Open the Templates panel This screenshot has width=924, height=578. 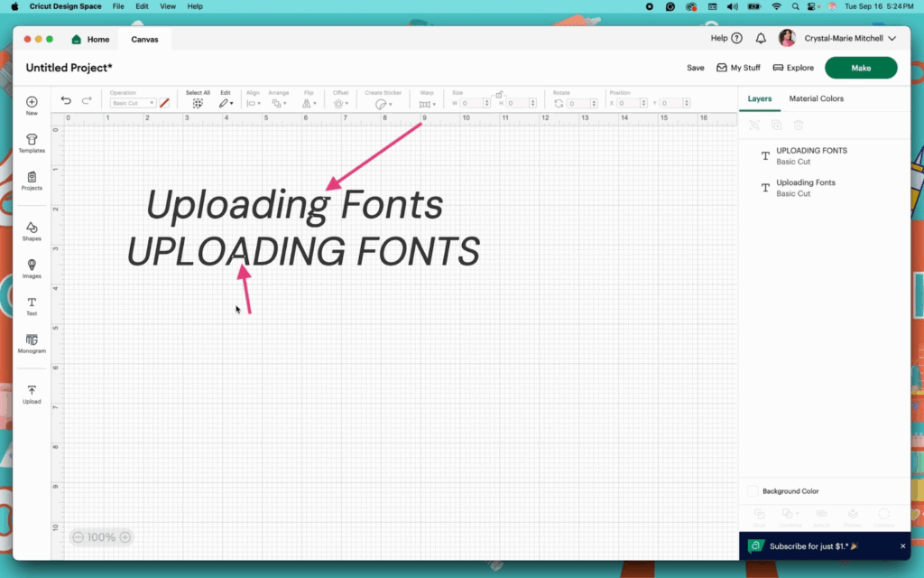tap(32, 144)
